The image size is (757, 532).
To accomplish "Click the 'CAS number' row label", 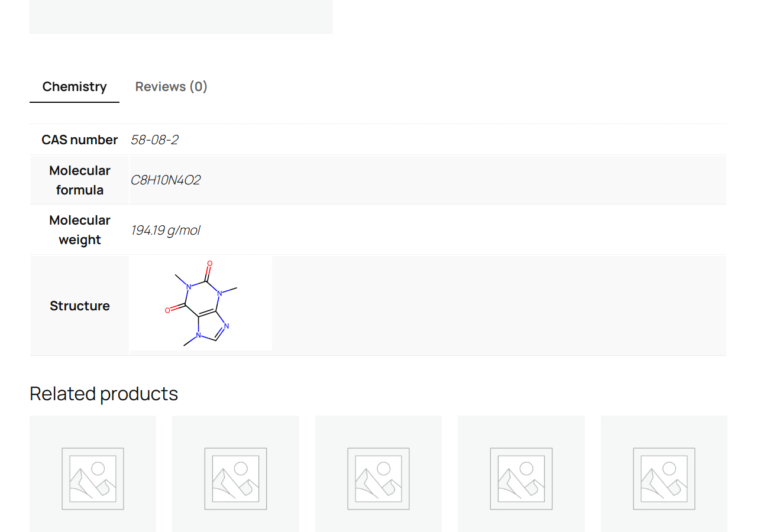I will pyautogui.click(x=80, y=140).
